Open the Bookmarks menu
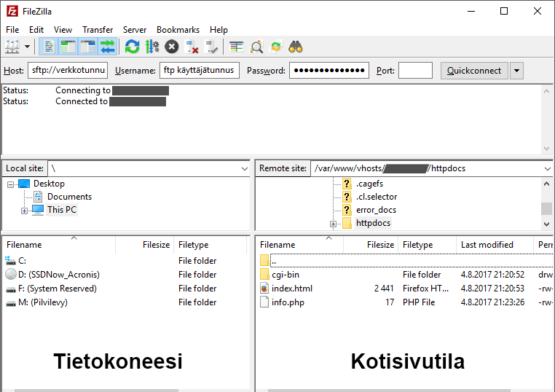 pyautogui.click(x=178, y=30)
